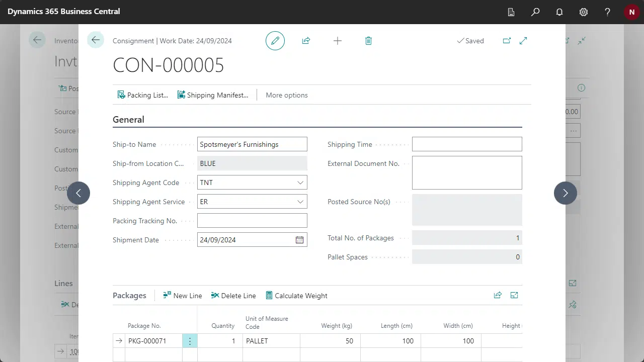Click the PALLET unit of measure cell
This screenshot has height=362, width=644.
(271, 341)
